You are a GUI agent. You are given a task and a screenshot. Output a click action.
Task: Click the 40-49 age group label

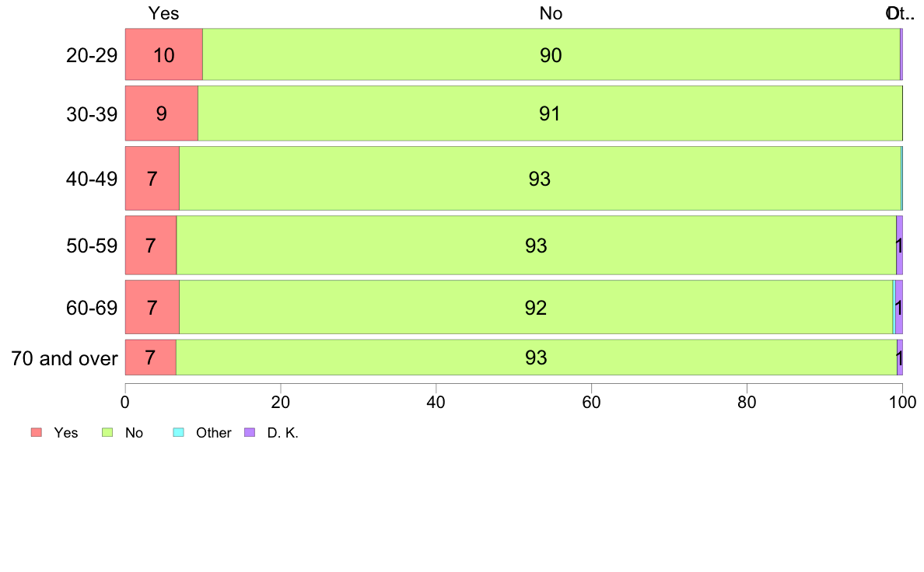(92, 179)
